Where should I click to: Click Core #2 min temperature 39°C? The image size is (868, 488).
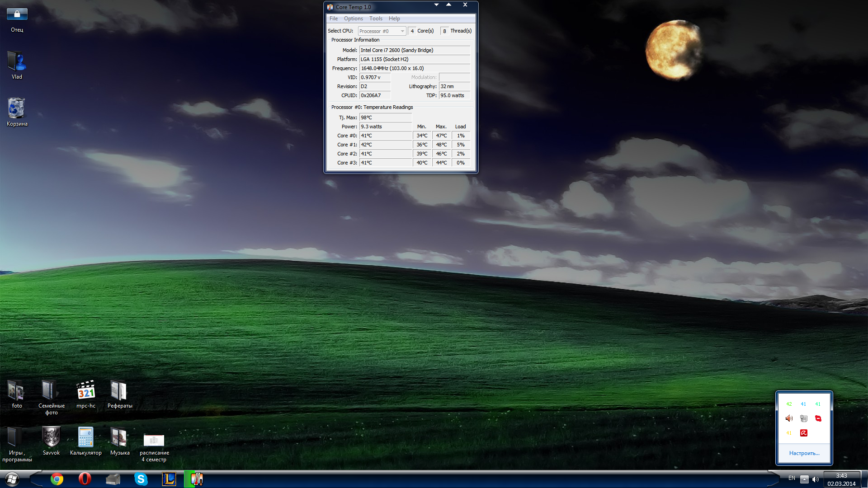tap(422, 154)
